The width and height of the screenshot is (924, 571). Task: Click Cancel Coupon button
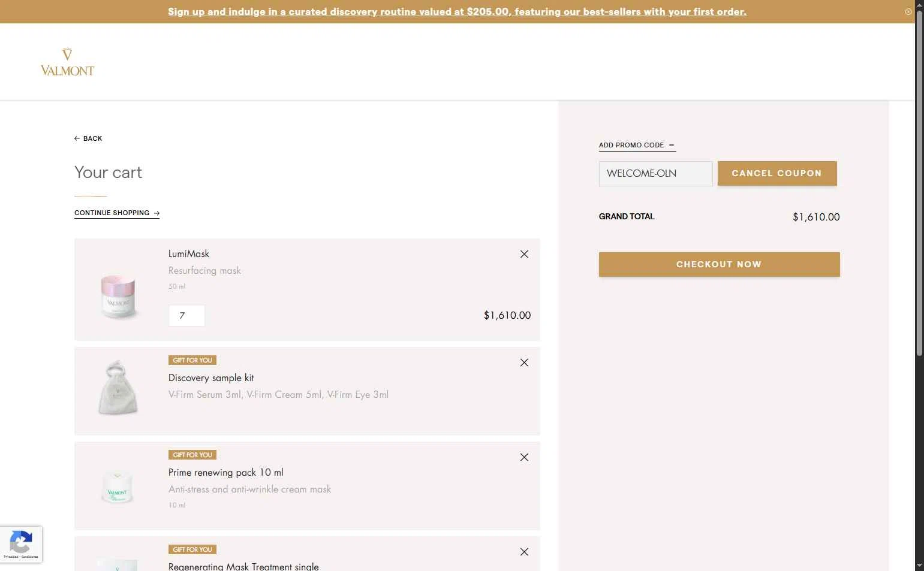click(777, 173)
